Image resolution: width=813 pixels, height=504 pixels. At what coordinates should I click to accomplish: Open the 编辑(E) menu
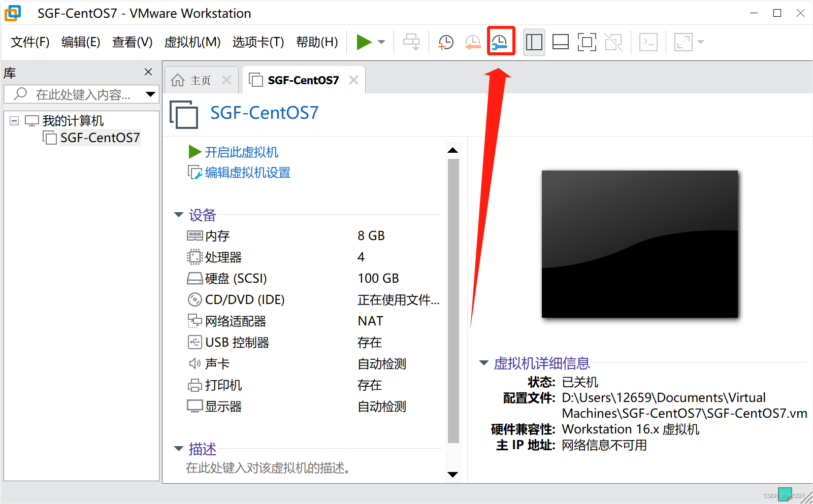81,42
